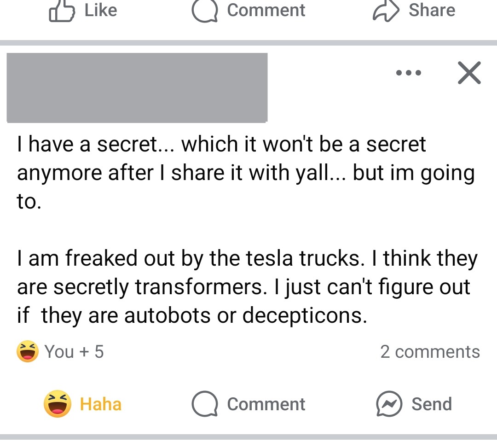Open the three-dot post options menu
This screenshot has height=448, width=497.
click(408, 73)
